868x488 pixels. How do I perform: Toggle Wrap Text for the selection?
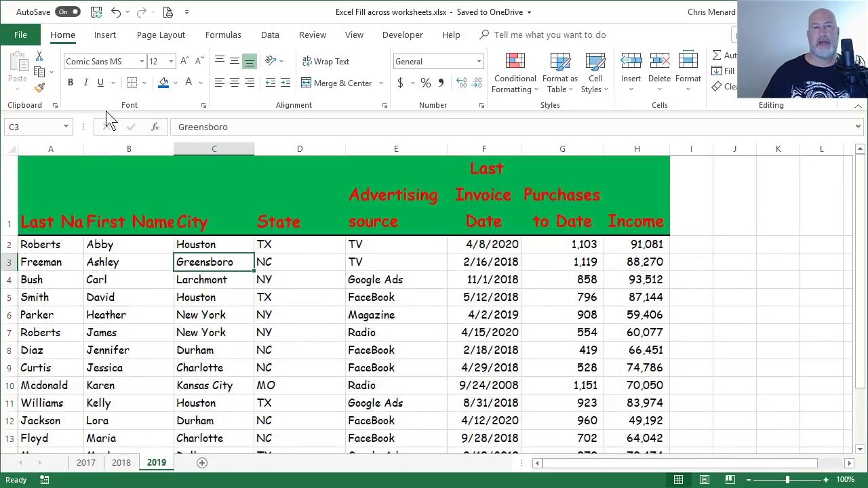(325, 61)
